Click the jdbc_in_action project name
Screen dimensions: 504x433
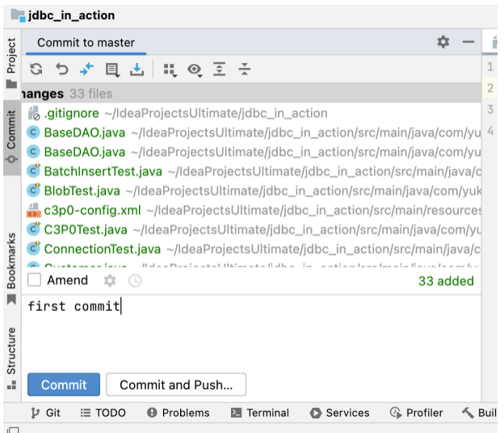71,15
